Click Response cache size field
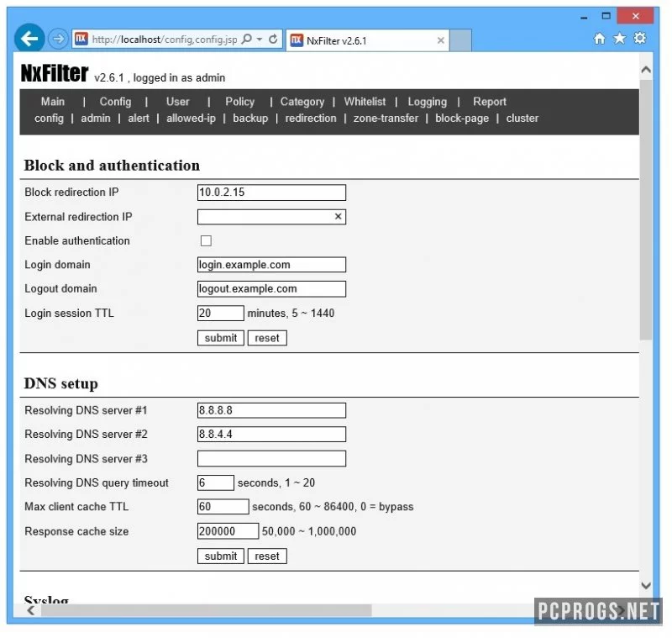 [228, 531]
